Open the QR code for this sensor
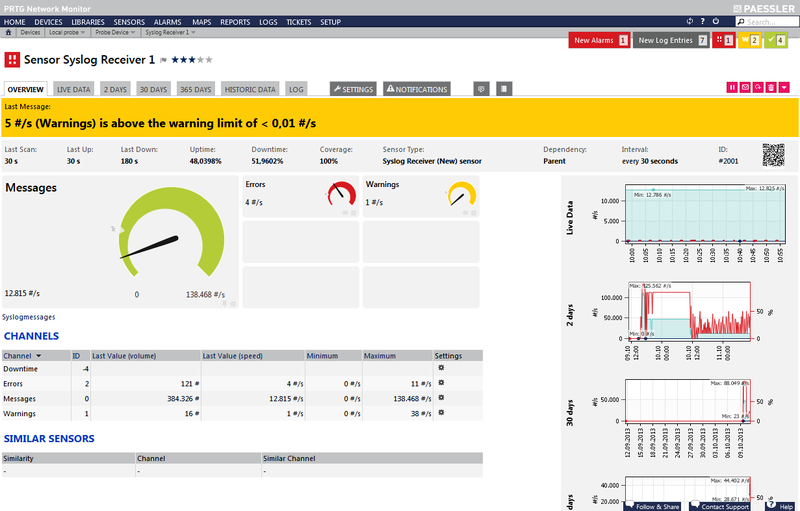 coord(774,155)
